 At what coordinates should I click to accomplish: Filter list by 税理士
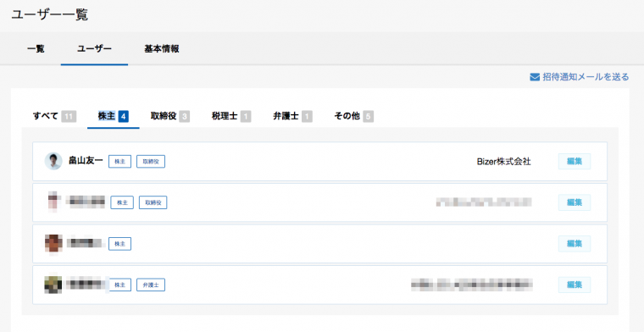pos(231,117)
